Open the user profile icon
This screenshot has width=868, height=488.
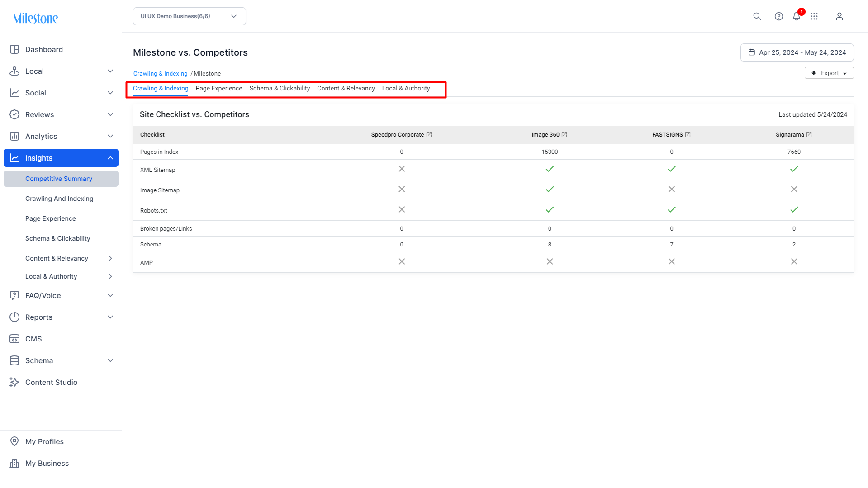[x=840, y=16]
